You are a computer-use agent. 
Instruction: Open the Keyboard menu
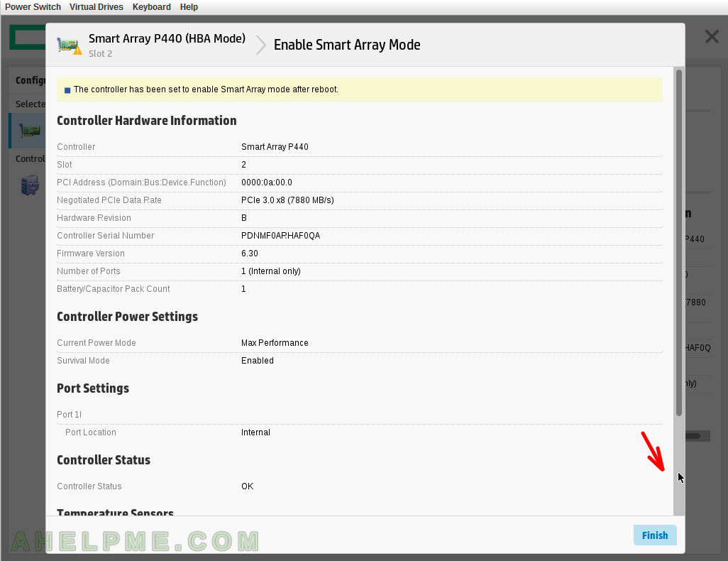pos(151,7)
